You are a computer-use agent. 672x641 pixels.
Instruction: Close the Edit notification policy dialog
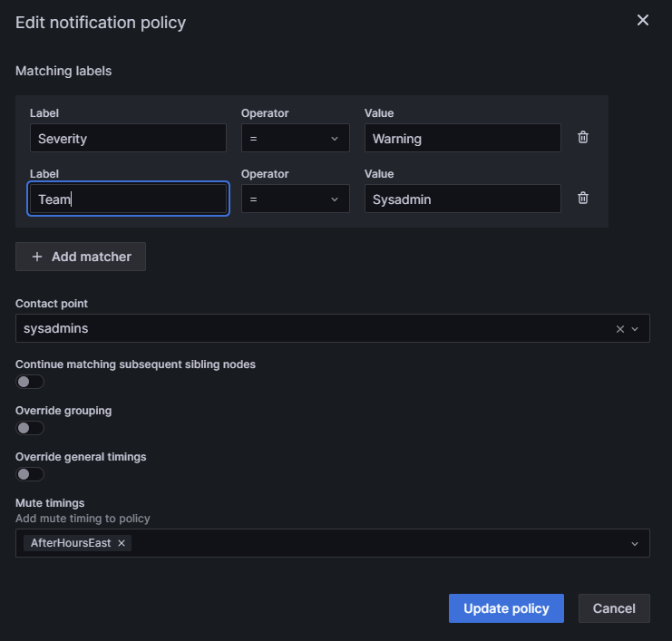pyautogui.click(x=643, y=21)
